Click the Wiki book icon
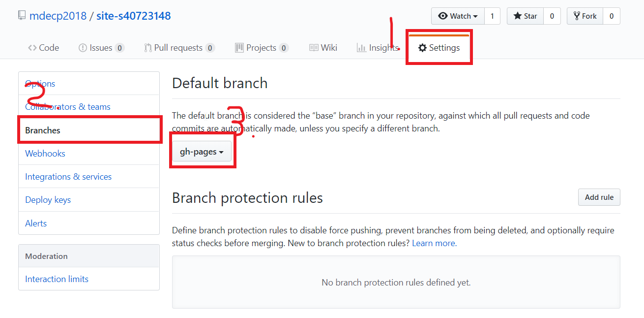Viewport: 644px width, 318px height. coord(314,48)
